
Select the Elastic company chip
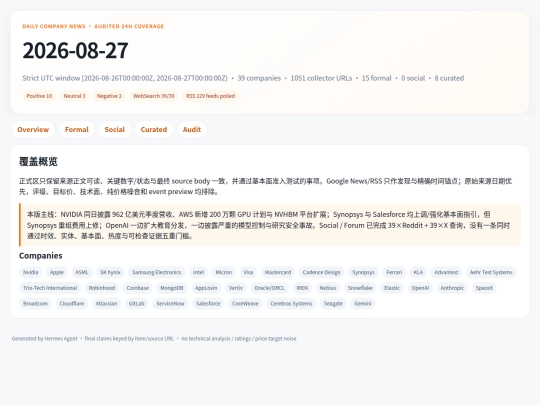(x=392, y=288)
